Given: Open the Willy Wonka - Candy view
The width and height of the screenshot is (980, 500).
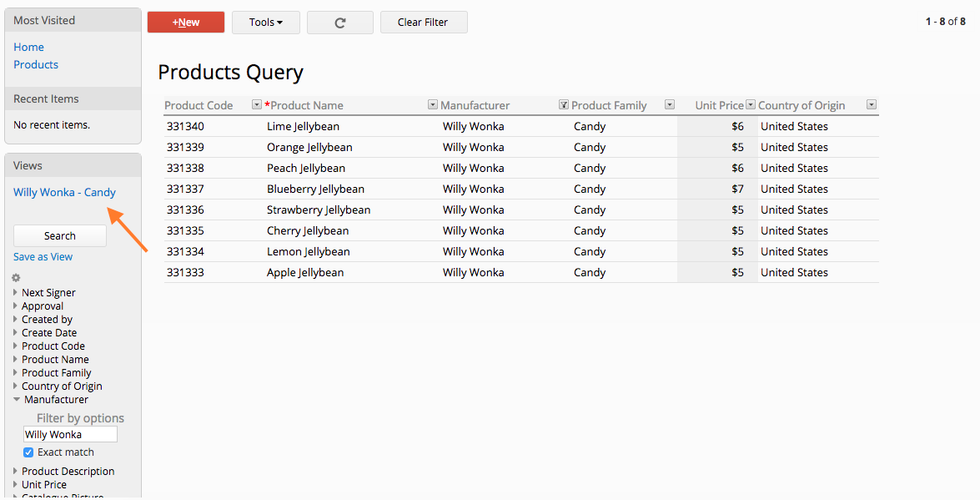Looking at the screenshot, I should [x=64, y=192].
